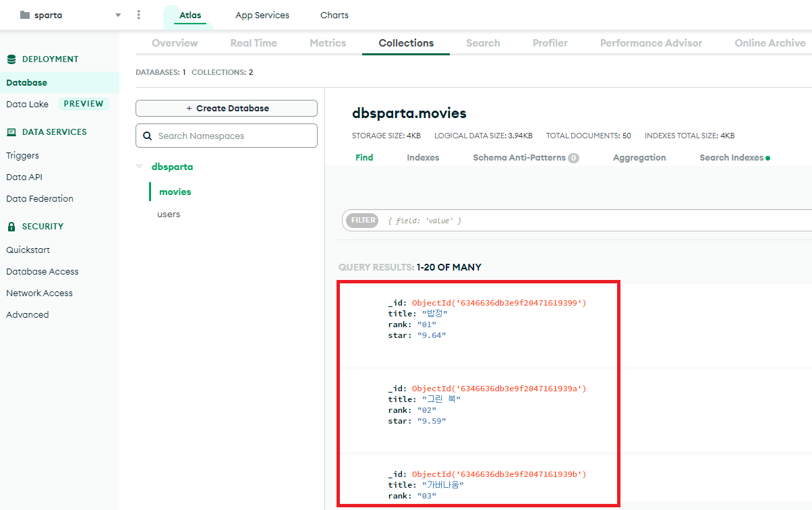Select the movies collection

coord(175,192)
